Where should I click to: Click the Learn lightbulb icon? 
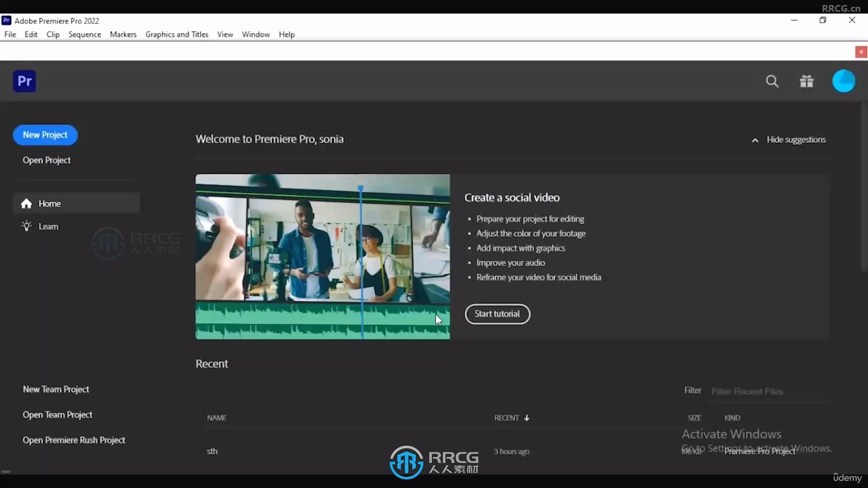coord(27,226)
